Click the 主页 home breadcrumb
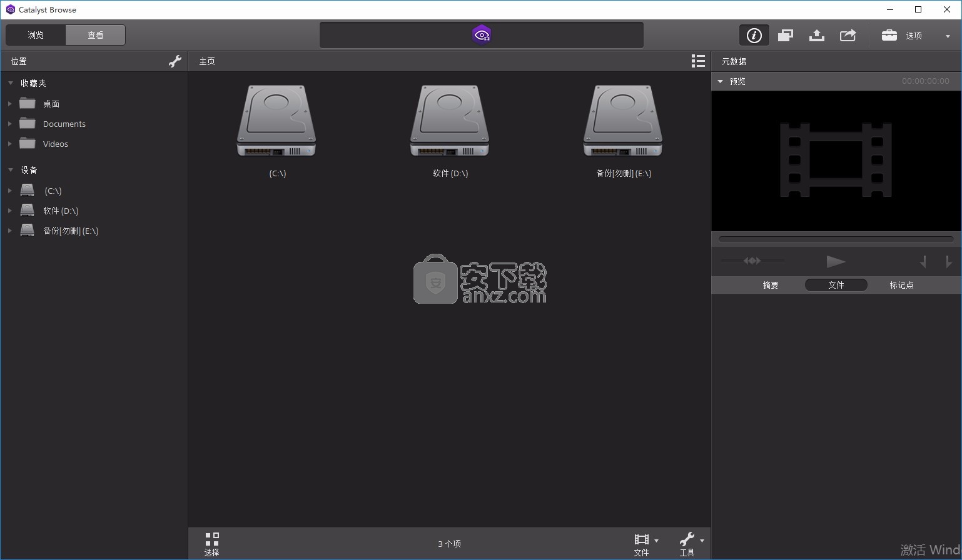The image size is (962, 560). tap(207, 61)
